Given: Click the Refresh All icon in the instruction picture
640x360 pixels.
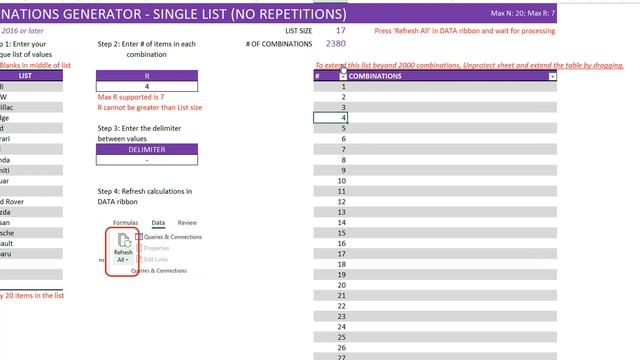Looking at the screenshot, I should (x=123, y=248).
